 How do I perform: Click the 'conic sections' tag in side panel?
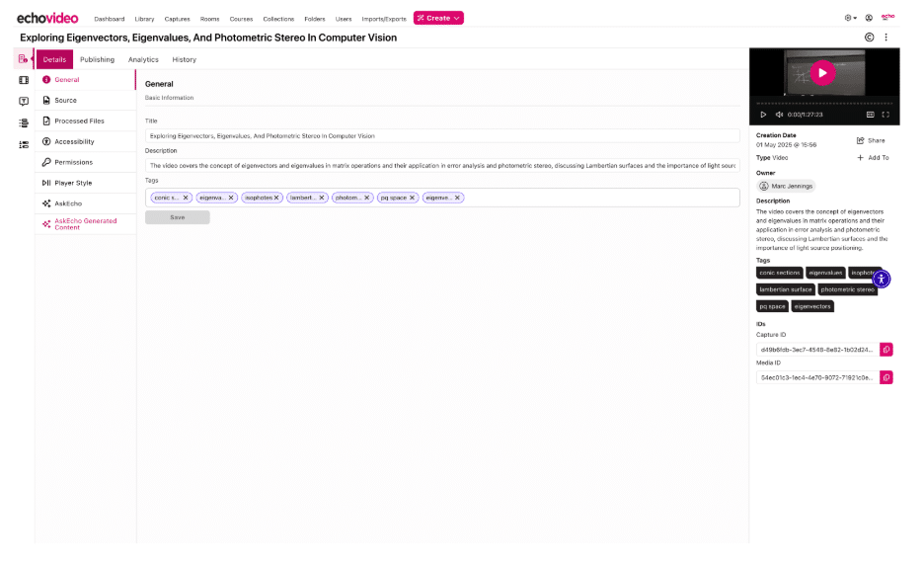(780, 273)
